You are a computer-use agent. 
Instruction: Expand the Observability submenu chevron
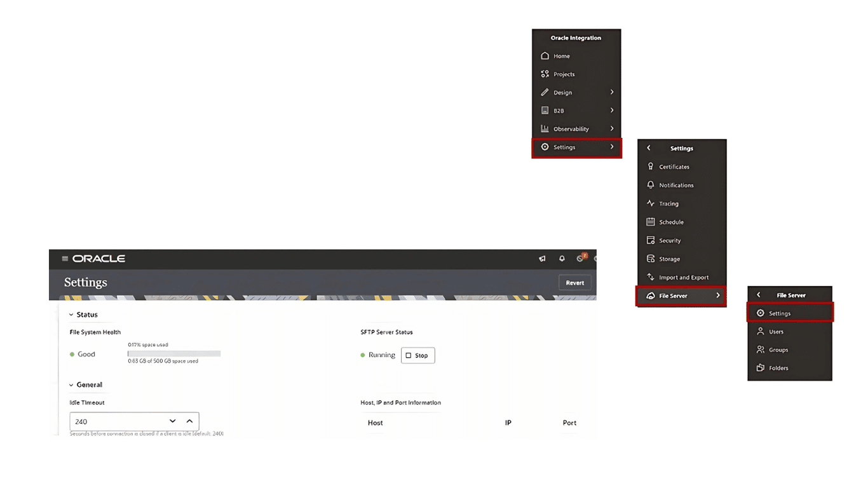(612, 128)
